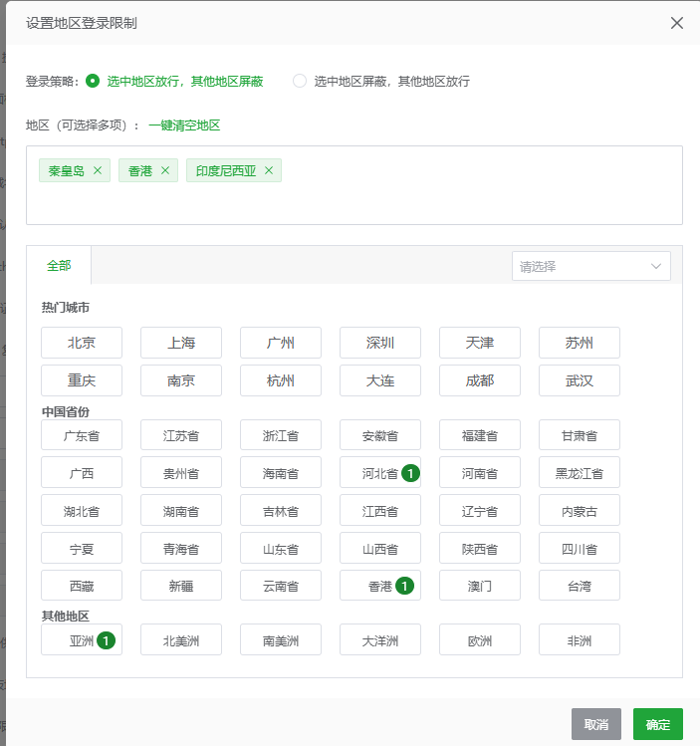700x746 pixels.
Task: Open the 安徽省 province
Action: tap(380, 435)
